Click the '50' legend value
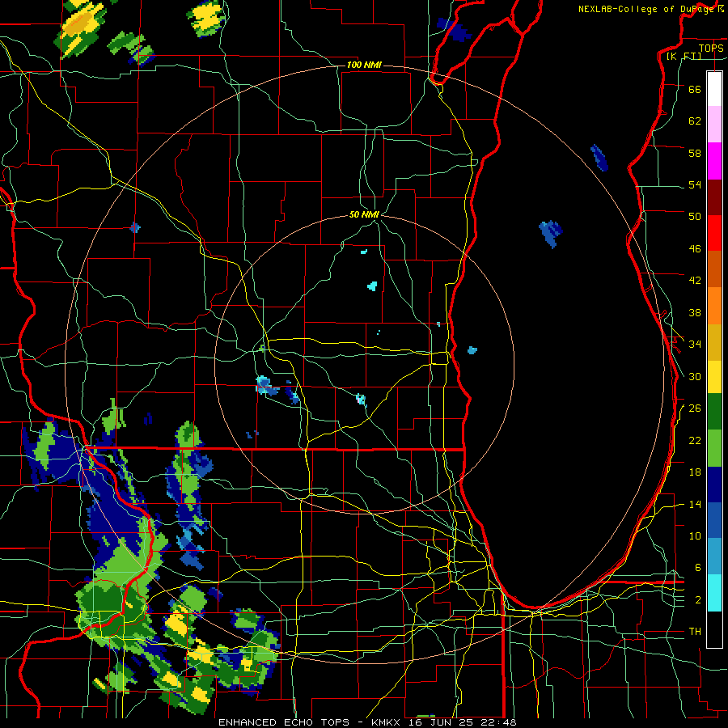Image resolution: width=728 pixels, height=728 pixels. [695, 216]
